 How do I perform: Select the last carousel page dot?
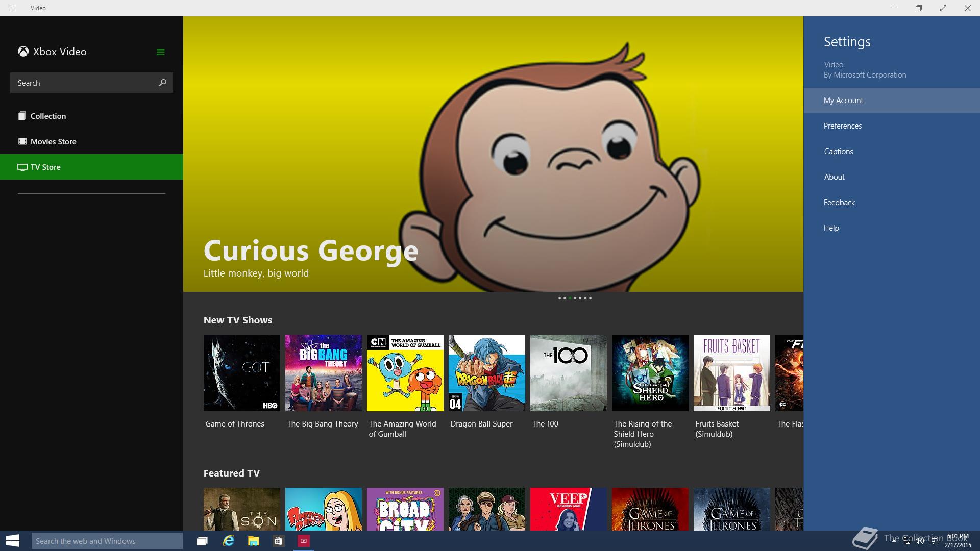point(590,298)
